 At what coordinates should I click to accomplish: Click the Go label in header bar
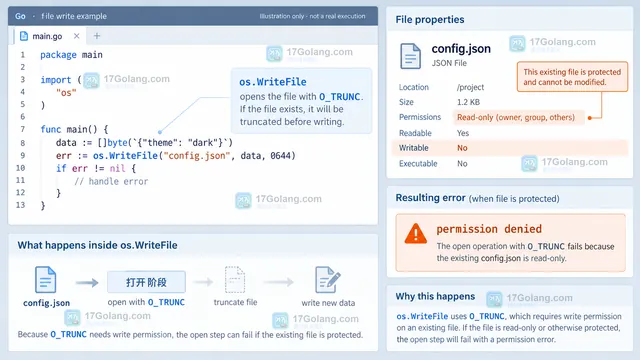coord(20,16)
